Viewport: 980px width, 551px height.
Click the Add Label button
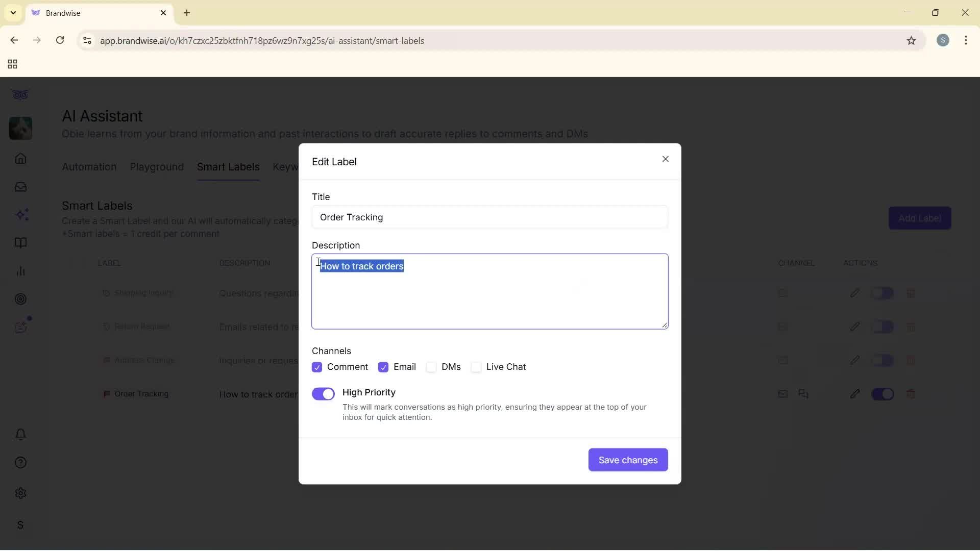click(920, 218)
